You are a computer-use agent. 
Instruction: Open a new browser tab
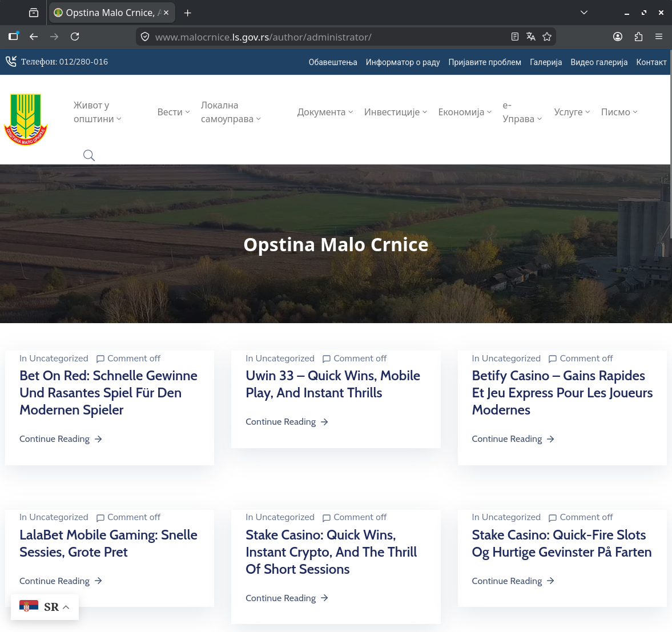click(x=187, y=13)
